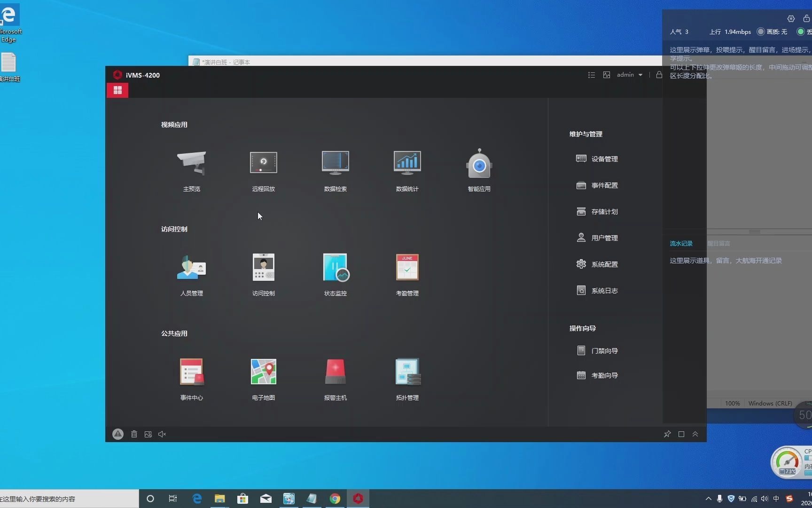Maximize the alarm panel square icon
The image size is (812, 508).
click(681, 434)
